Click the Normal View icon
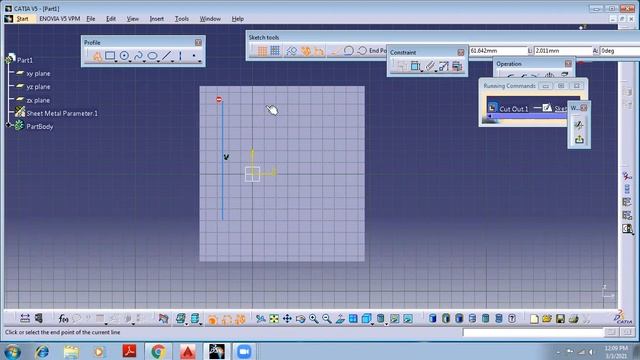This screenshot has height=360, width=640. [340, 319]
